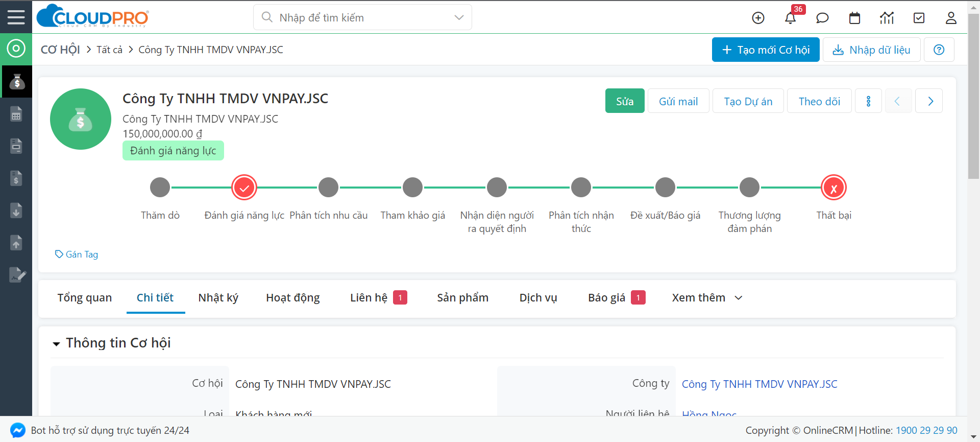Open the CƠ HỘI breadcrumb module link
Screen dimensions: 980x442
click(x=60, y=50)
